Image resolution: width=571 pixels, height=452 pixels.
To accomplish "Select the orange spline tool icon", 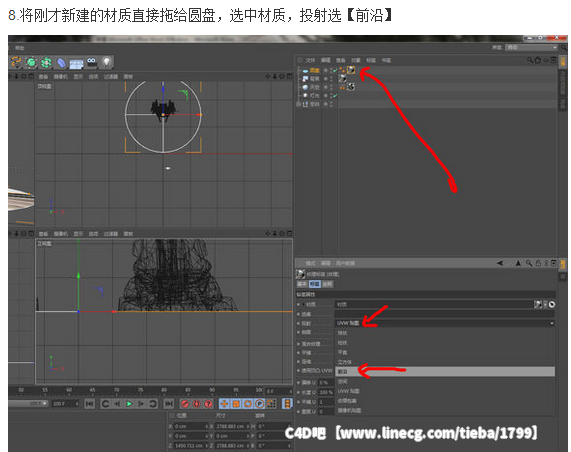I will 16,62.
